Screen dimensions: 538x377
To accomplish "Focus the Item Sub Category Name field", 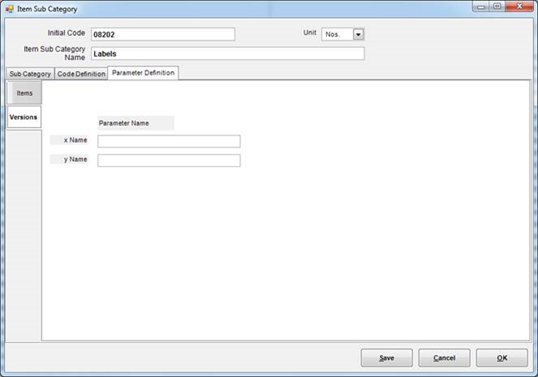I will coord(228,54).
